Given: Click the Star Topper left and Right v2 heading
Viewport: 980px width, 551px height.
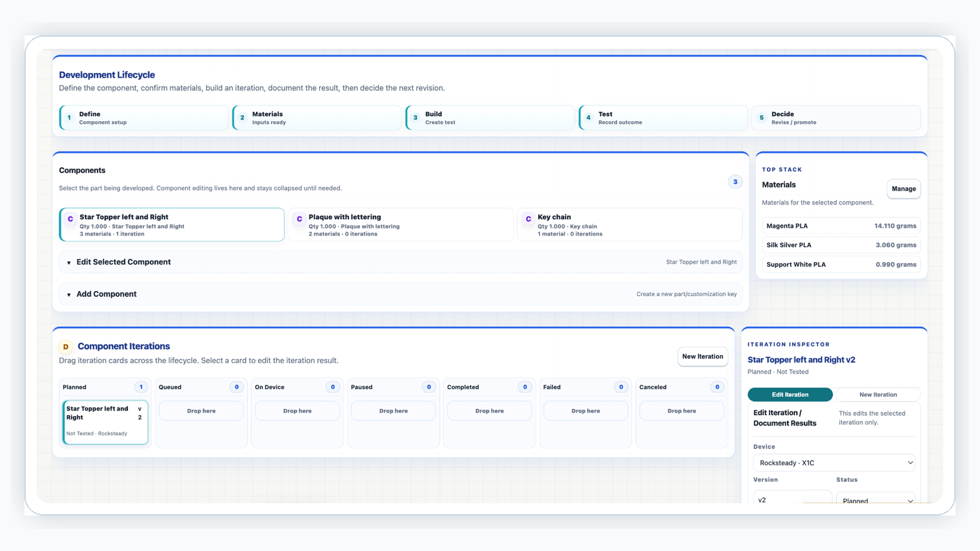Looking at the screenshot, I should pyautogui.click(x=801, y=360).
